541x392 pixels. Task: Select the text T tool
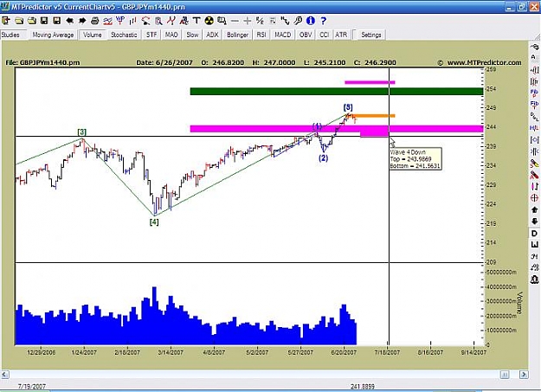pyautogui.click(x=196, y=21)
